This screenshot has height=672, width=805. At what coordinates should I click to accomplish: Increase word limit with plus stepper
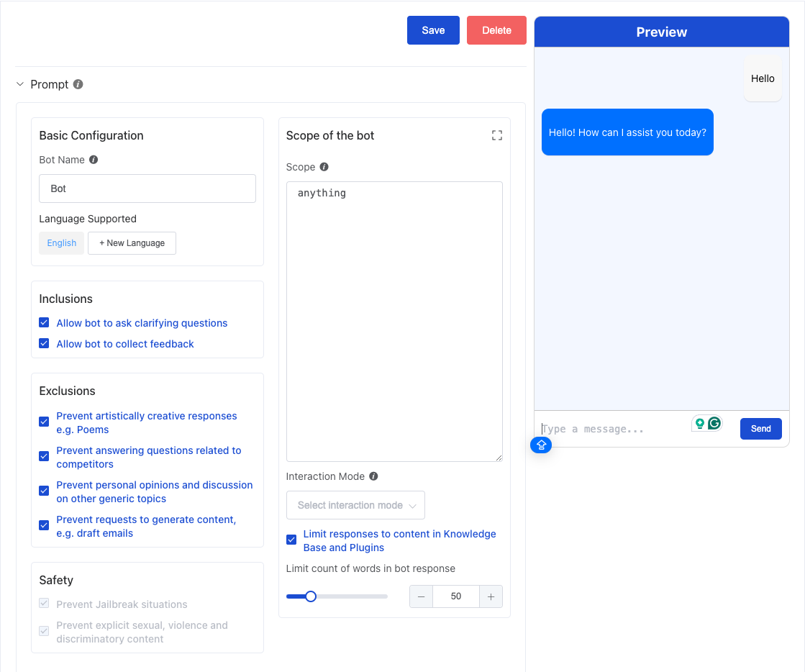tap(491, 596)
